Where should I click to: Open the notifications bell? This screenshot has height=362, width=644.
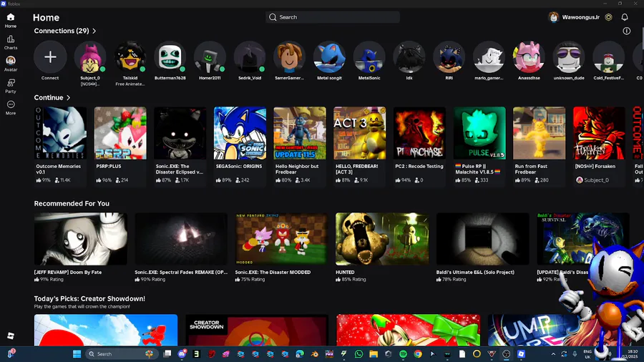[624, 17]
